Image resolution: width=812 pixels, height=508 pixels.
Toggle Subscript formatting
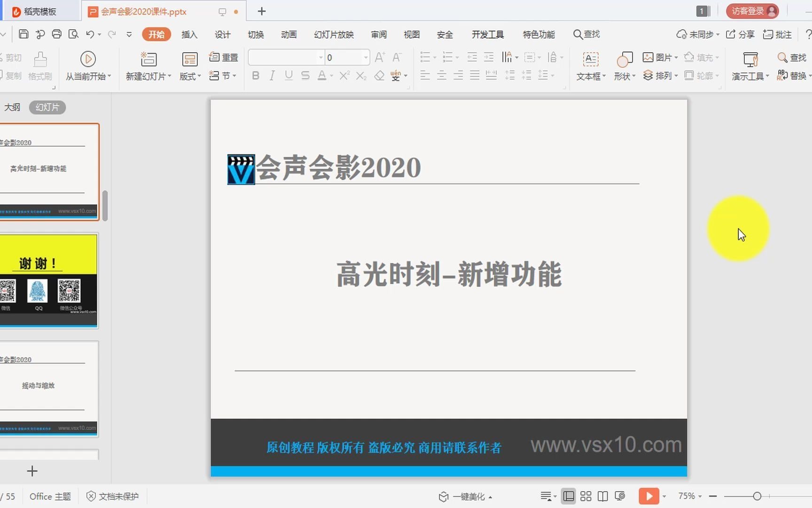pos(361,75)
